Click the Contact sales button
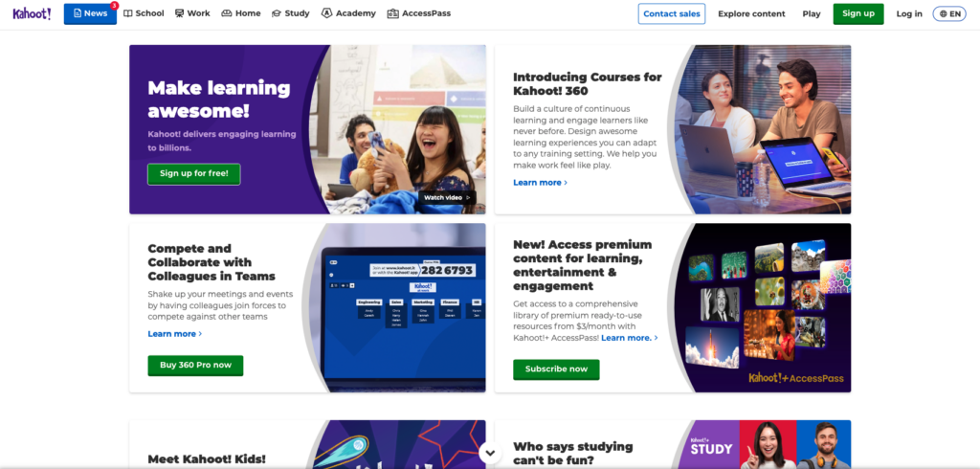Screen dimensions: 980x469 672,13
